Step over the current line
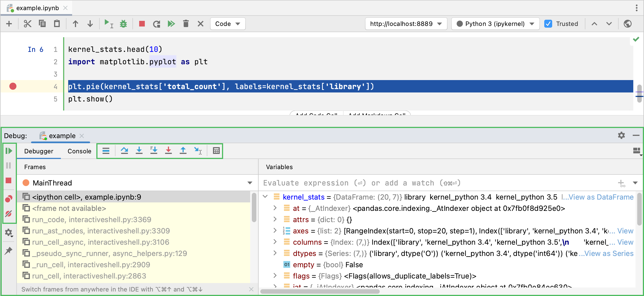644x296 pixels. [125, 151]
